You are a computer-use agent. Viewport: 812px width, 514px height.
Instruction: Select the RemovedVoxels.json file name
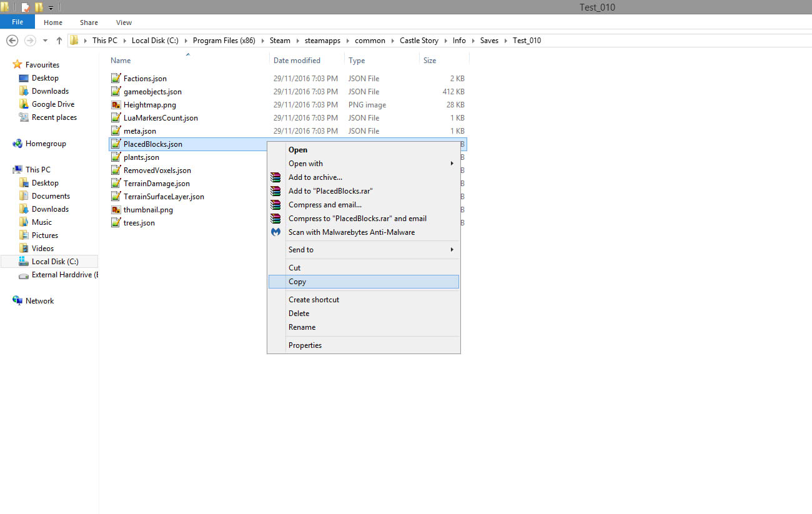[157, 171]
